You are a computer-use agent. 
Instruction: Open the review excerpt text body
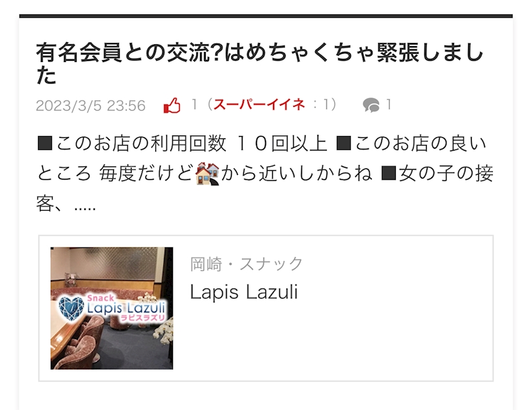click(x=265, y=173)
